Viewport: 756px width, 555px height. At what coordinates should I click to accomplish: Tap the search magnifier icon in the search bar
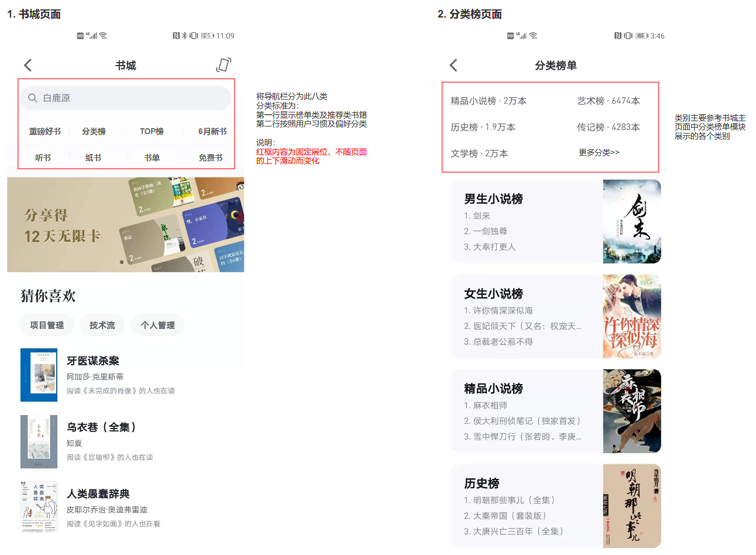(33, 98)
